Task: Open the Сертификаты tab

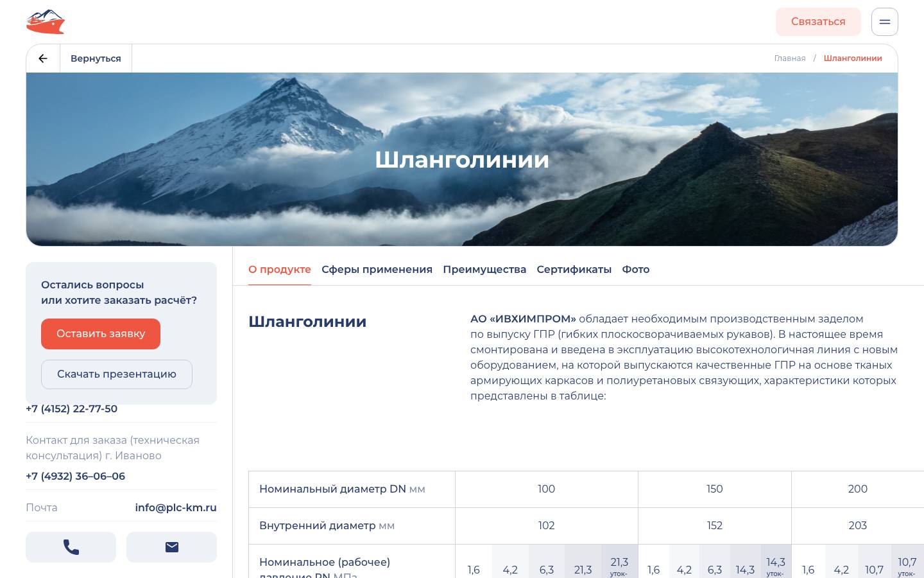Action: tap(574, 270)
